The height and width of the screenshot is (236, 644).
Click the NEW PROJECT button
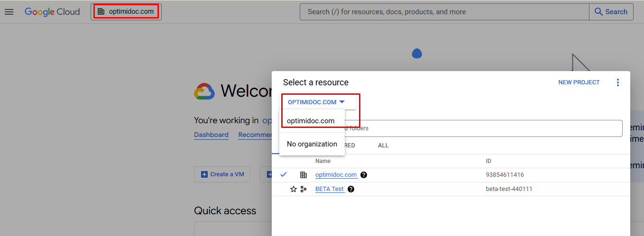(579, 82)
